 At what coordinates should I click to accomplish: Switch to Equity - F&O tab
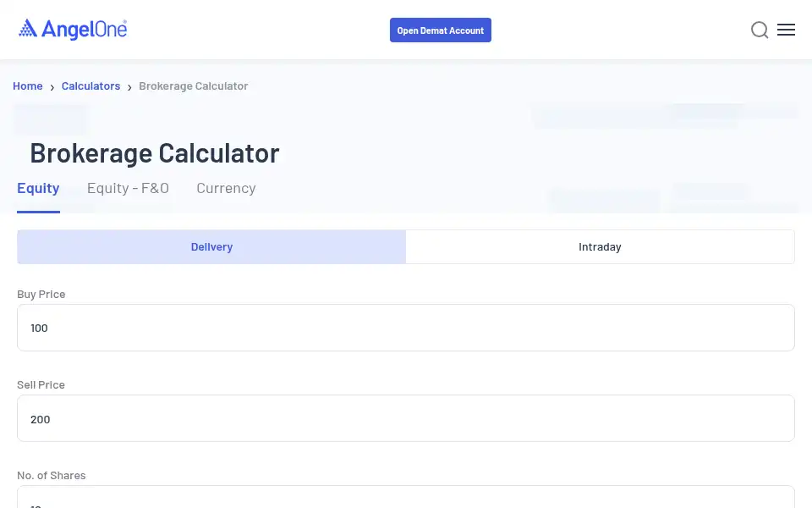tap(128, 188)
